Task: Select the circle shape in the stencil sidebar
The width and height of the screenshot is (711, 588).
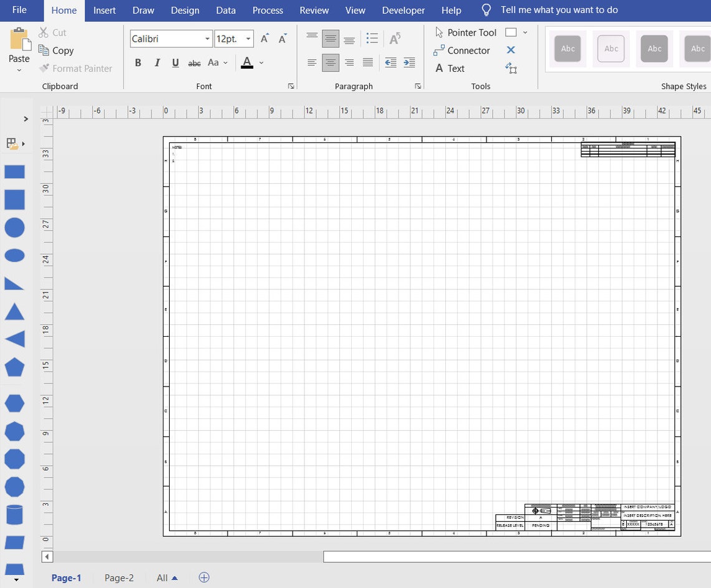Action: [14, 228]
